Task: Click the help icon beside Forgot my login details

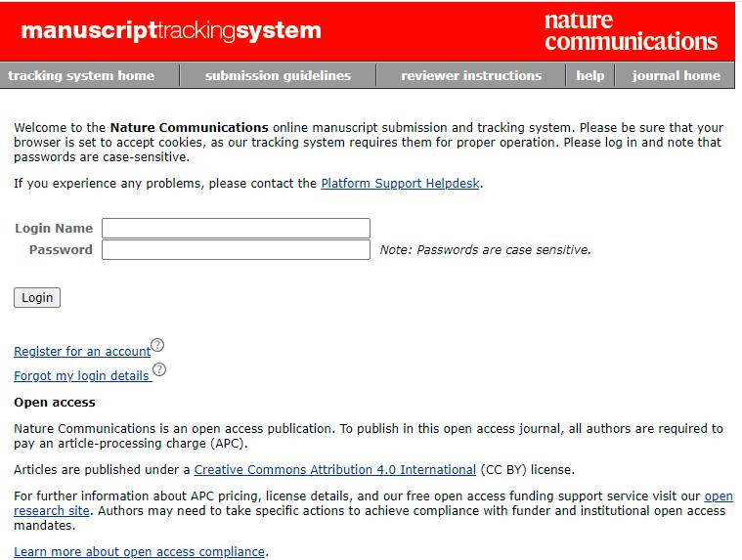Action: [159, 369]
